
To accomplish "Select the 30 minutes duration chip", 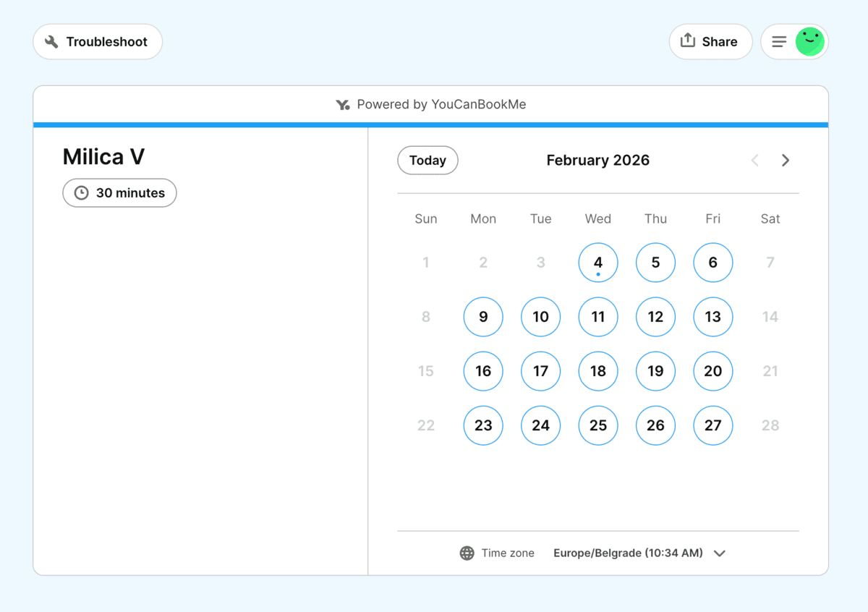I will (x=119, y=192).
